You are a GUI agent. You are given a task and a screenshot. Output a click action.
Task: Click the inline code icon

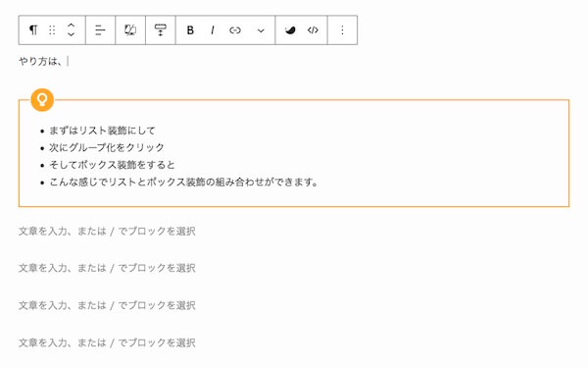pos(313,30)
